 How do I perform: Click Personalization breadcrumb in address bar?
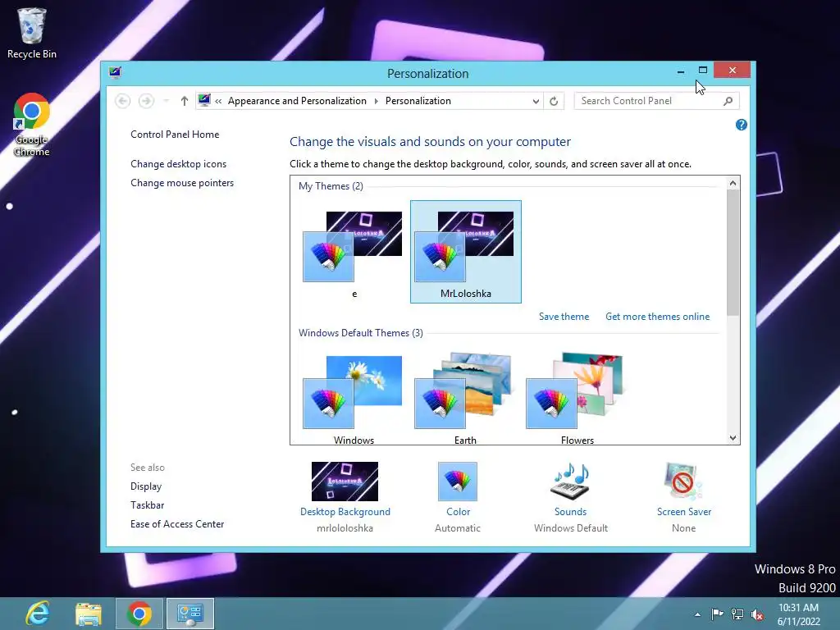(x=418, y=101)
